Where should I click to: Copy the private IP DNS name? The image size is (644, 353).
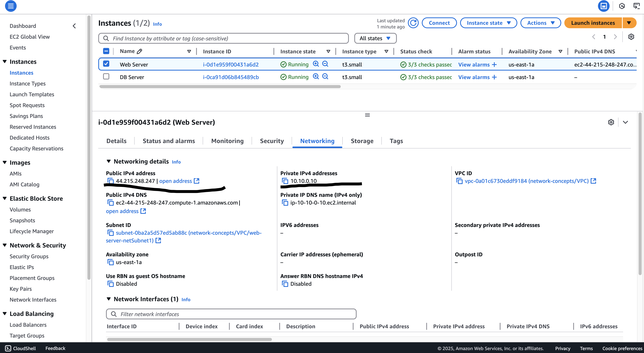point(285,203)
